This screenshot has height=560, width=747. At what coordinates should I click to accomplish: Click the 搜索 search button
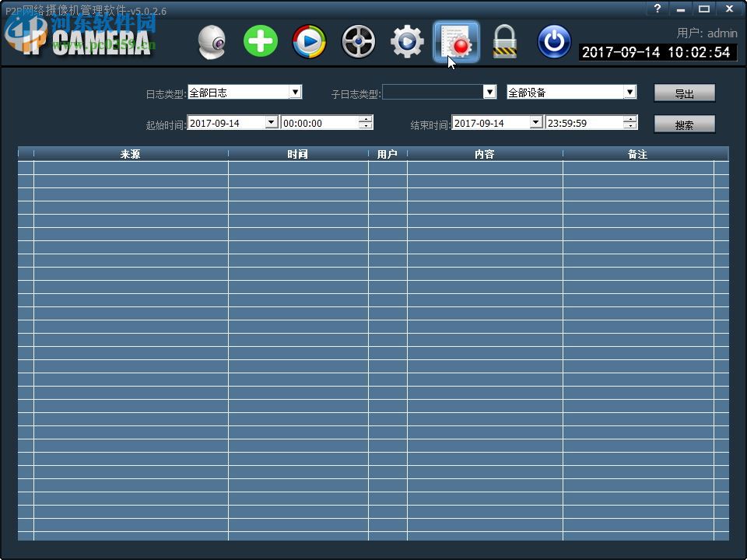click(x=685, y=124)
